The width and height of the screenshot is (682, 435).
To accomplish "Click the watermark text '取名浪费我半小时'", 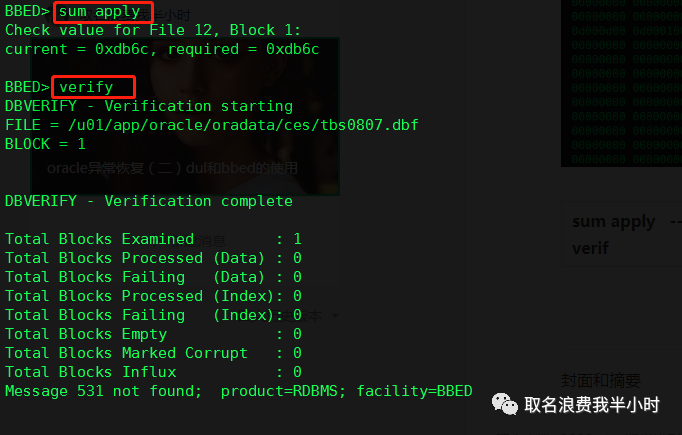I will point(592,405).
